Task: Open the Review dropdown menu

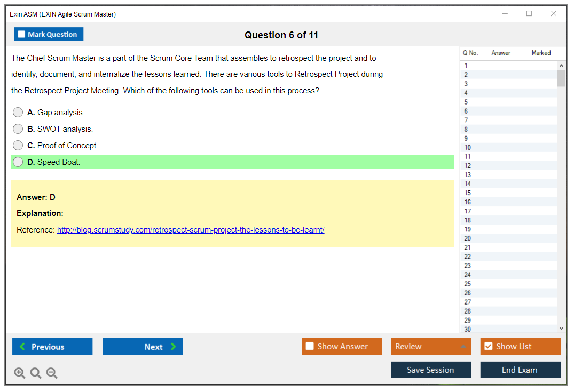Action: [430, 346]
